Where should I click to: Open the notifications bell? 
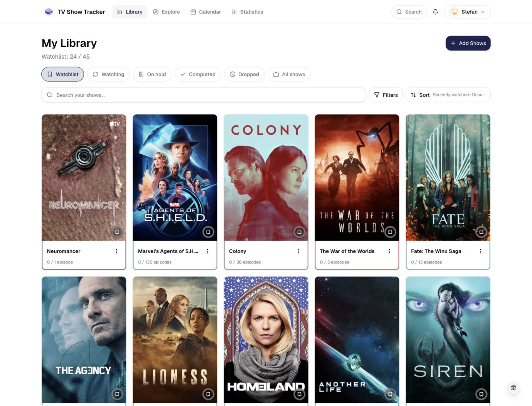click(x=435, y=12)
